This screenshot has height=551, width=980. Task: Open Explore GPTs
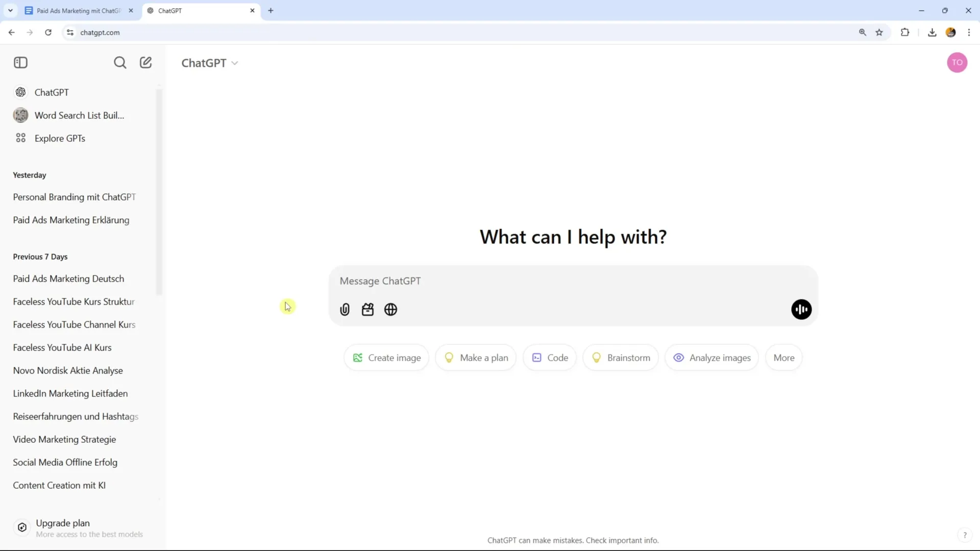tap(82, 138)
